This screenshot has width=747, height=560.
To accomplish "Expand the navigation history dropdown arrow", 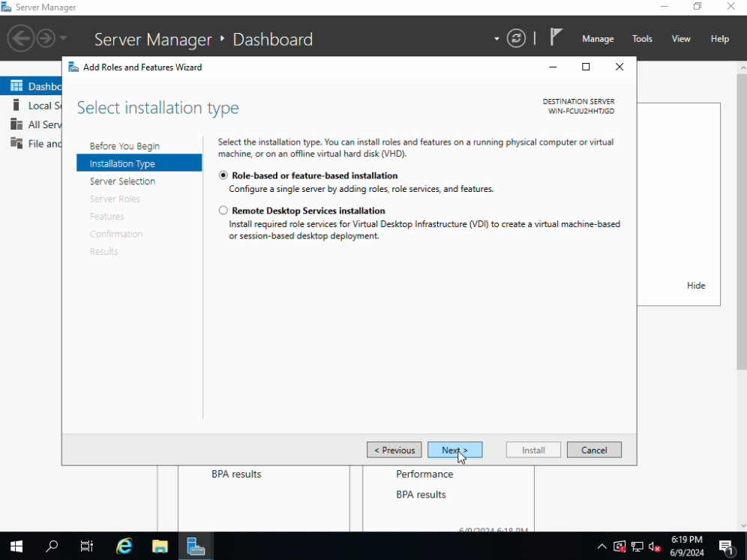I will tap(63, 38).
